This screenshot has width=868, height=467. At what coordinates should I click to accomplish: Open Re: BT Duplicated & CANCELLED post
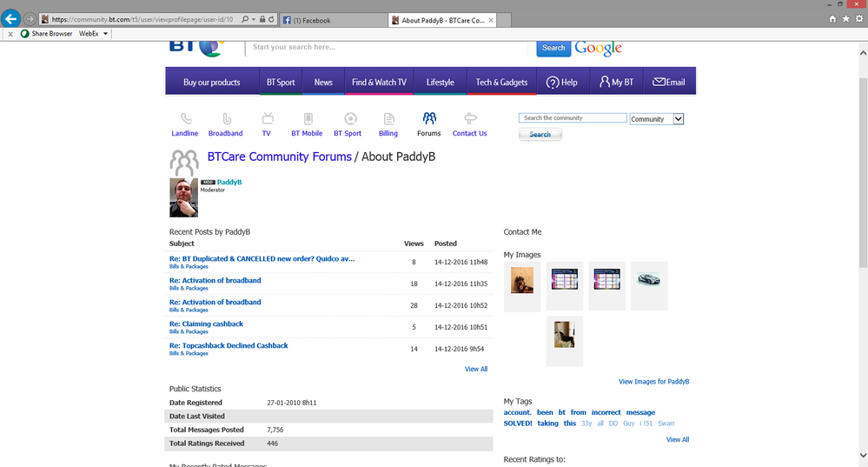262,258
